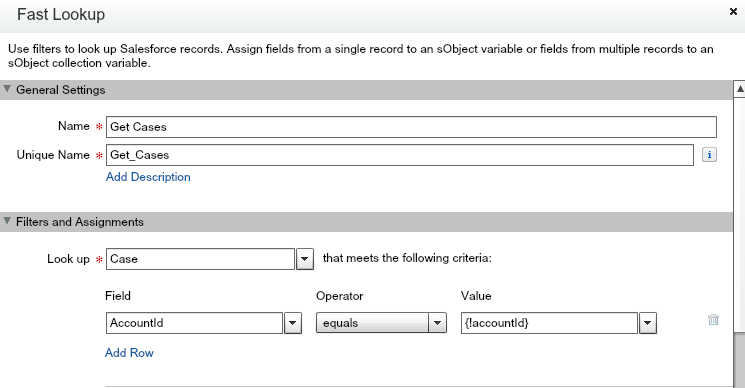Click the Look up Case input box
Image resolution: width=745 pixels, height=388 pixels.
[x=200, y=259]
